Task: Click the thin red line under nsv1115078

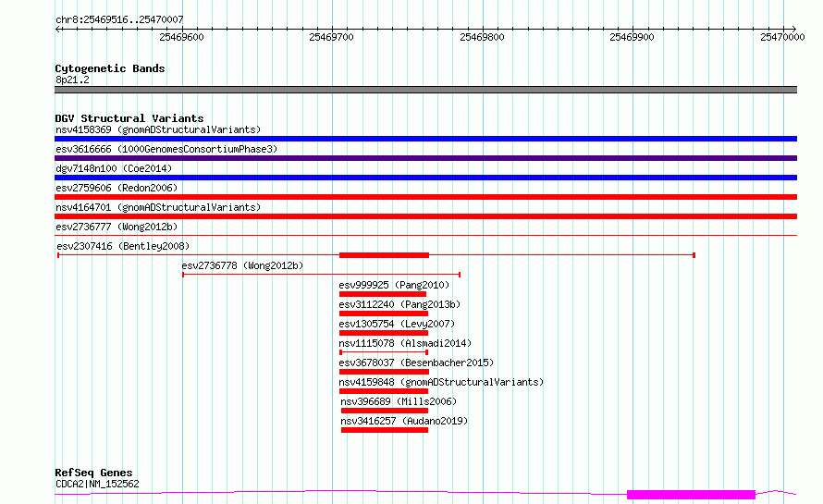Action: tap(384, 352)
